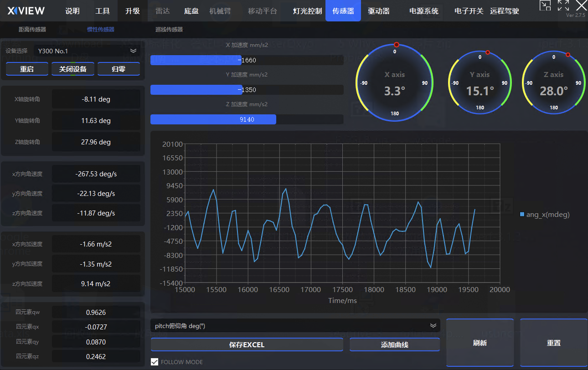Click the X轴旋转角 value -8.11 deg
588x370 pixels.
96,99
